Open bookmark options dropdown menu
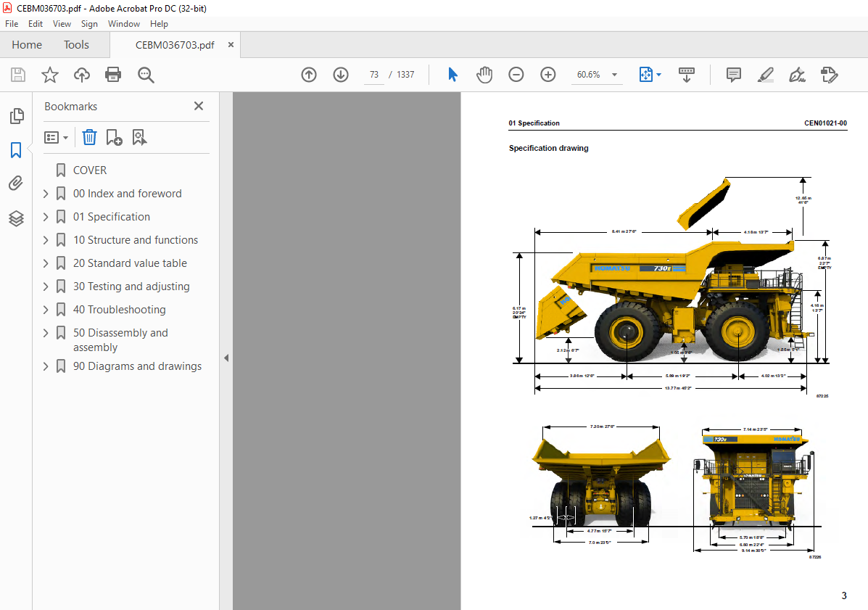 (56, 137)
